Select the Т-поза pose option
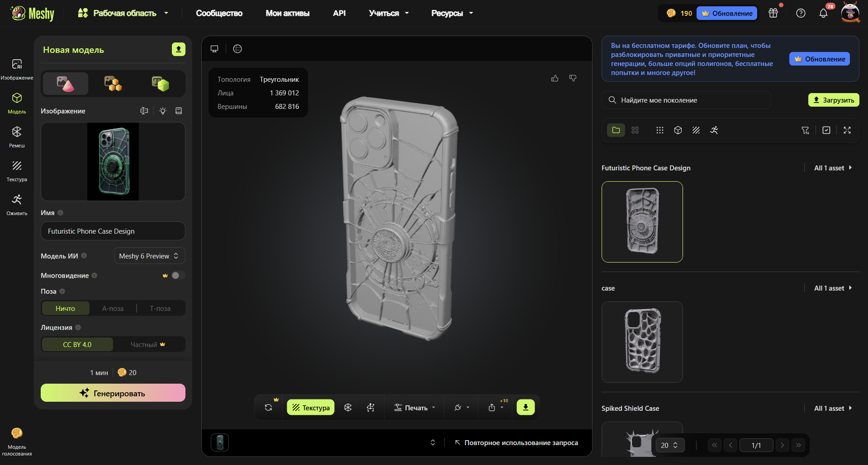 160,308
